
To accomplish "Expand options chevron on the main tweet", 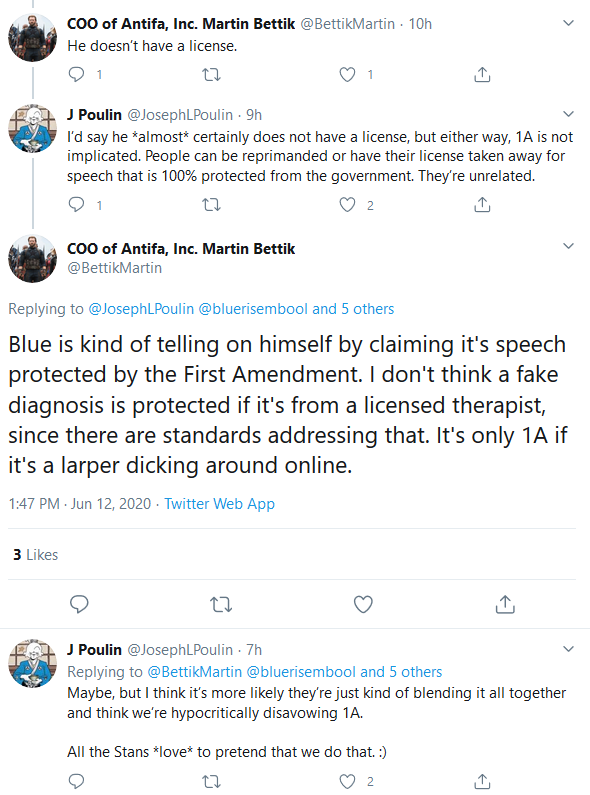I will (x=569, y=246).
